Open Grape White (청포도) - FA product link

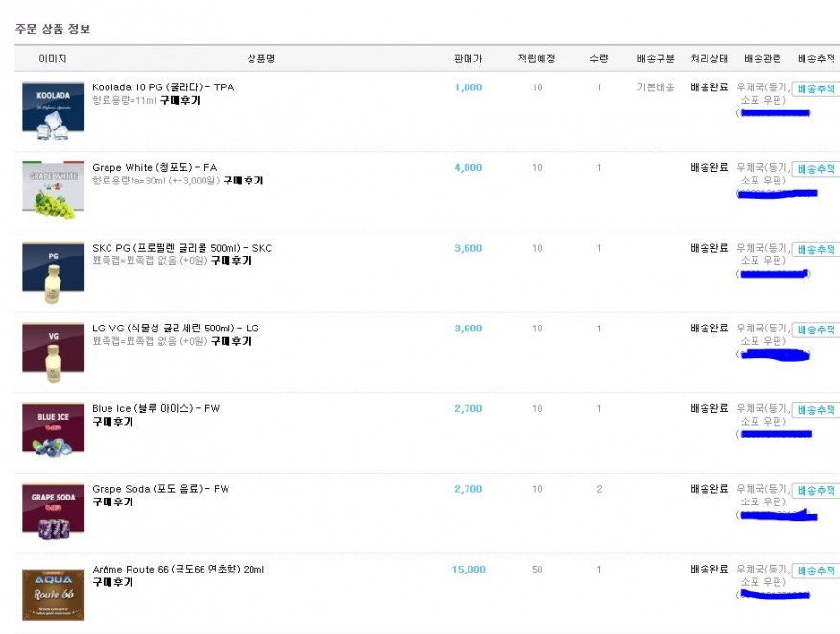click(154, 168)
